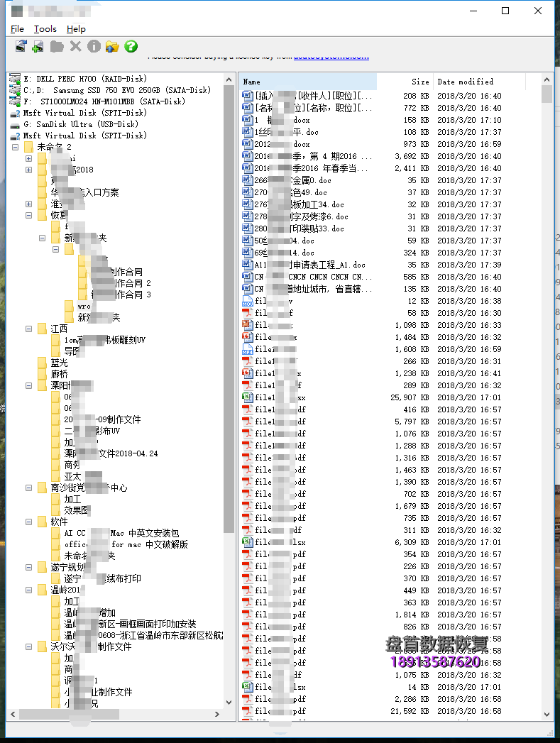Select the 导图 folder under 江西
This screenshot has height=743, width=560.
click(72, 351)
